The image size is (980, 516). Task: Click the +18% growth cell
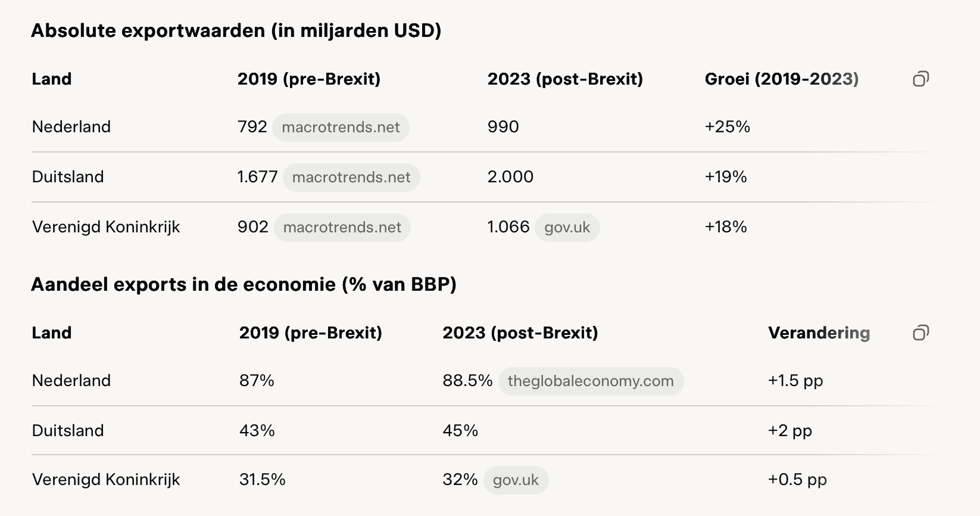(726, 227)
